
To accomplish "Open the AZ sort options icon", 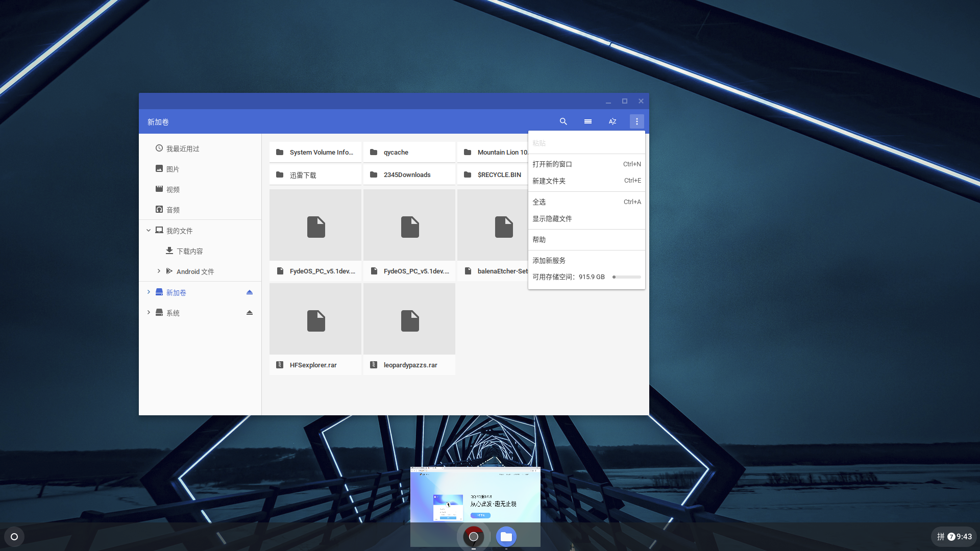I will [612, 121].
